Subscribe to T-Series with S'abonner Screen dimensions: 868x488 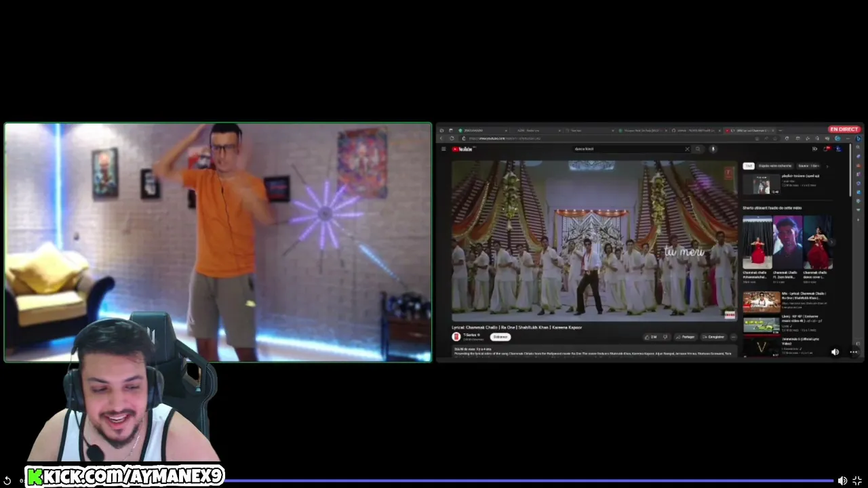coord(500,337)
